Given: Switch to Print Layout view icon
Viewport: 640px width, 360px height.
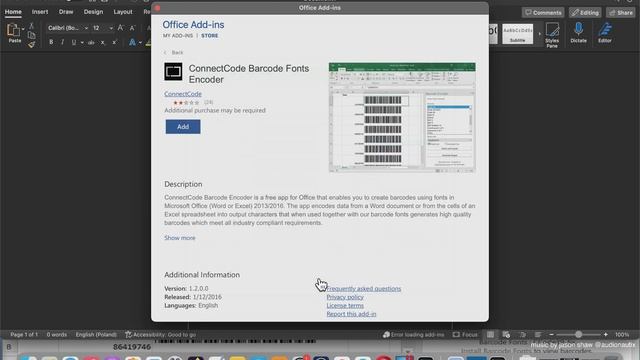Looking at the screenshot, I should point(490,335).
